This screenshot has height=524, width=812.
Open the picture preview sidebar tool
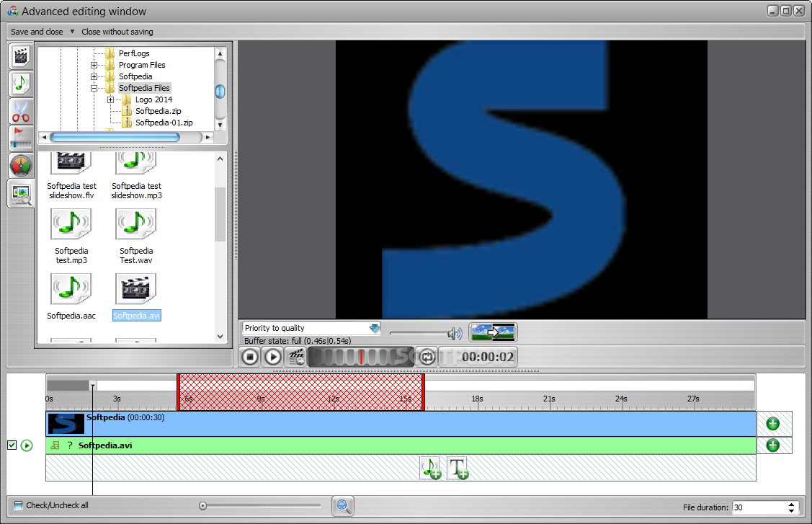pos(21,194)
